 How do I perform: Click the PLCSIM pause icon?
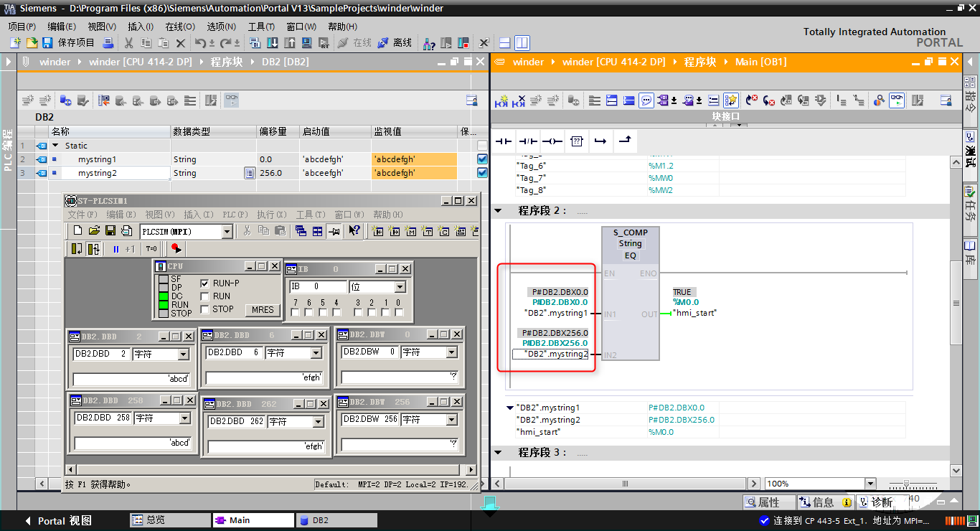pyautogui.click(x=116, y=249)
